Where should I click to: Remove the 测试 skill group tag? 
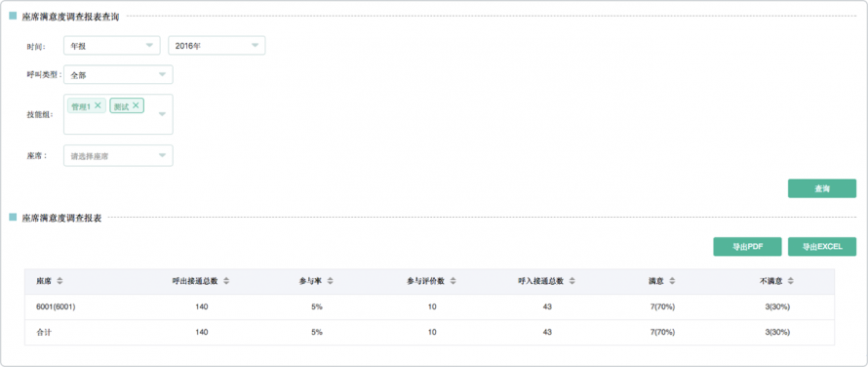(135, 105)
